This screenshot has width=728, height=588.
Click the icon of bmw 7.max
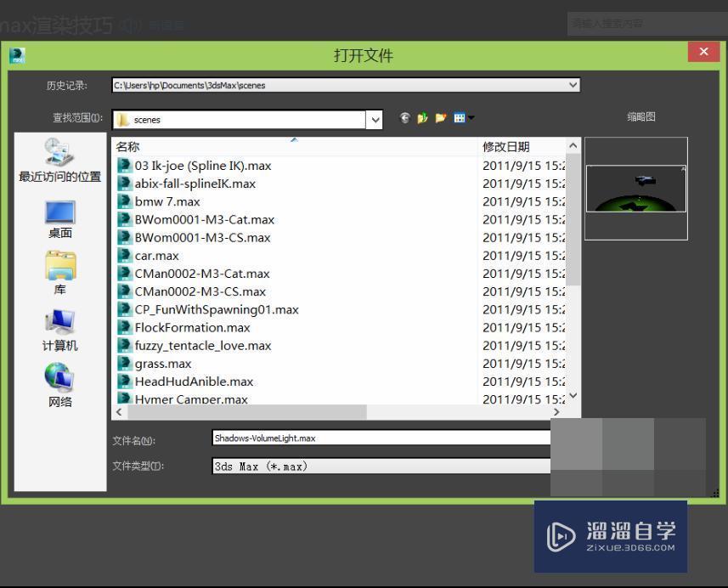124,201
